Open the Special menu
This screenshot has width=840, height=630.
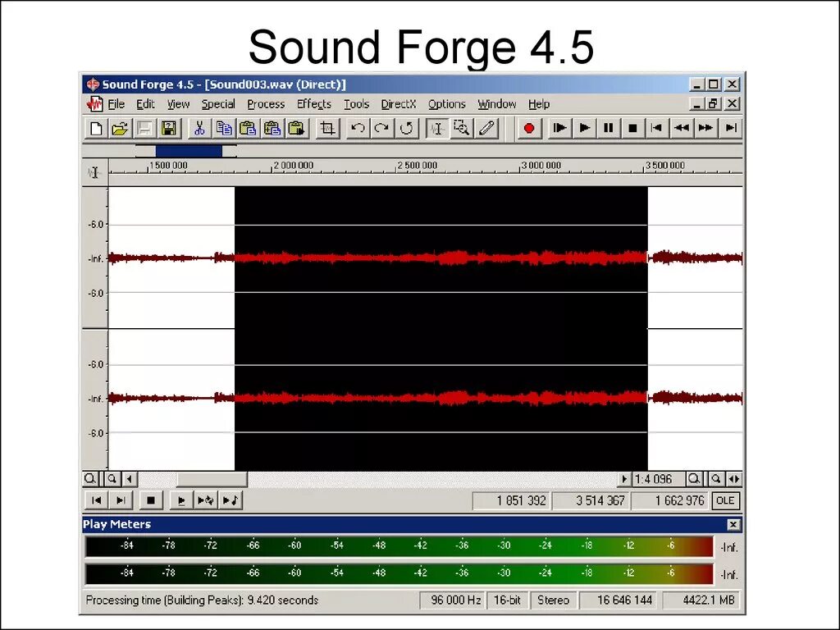tap(218, 104)
